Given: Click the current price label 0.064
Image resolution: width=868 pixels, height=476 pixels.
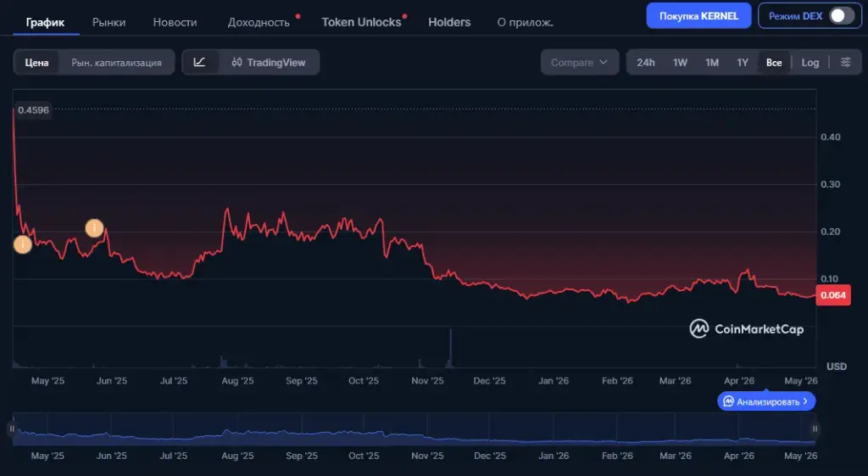Looking at the screenshot, I should point(833,294).
